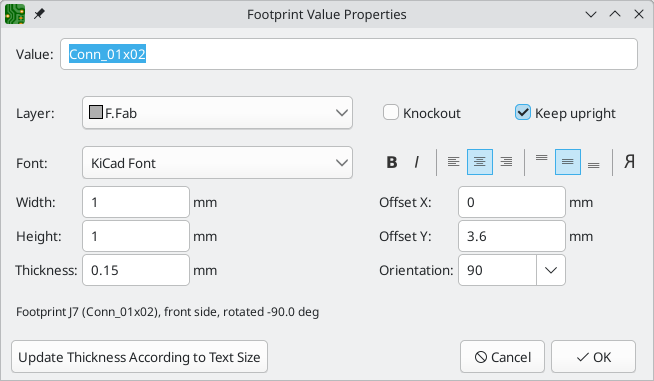Align text to the left
Viewport: 654px width, 381px height.
pyautogui.click(x=453, y=162)
